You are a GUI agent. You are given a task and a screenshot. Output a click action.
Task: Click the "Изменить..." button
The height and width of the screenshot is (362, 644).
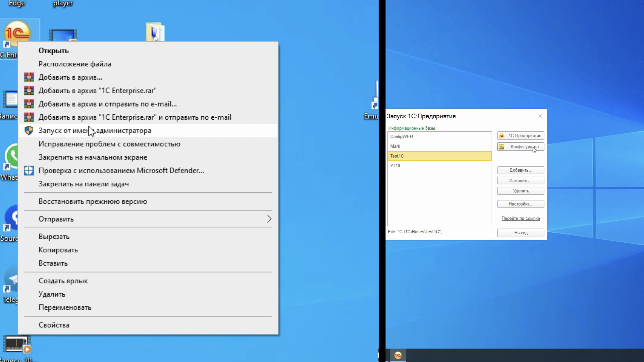pyautogui.click(x=521, y=181)
